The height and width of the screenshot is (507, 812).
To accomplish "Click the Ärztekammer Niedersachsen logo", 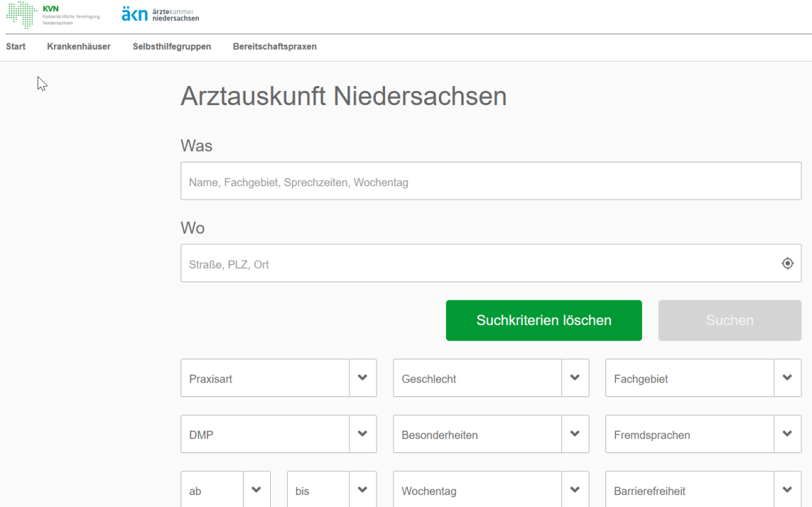I will click(x=160, y=14).
